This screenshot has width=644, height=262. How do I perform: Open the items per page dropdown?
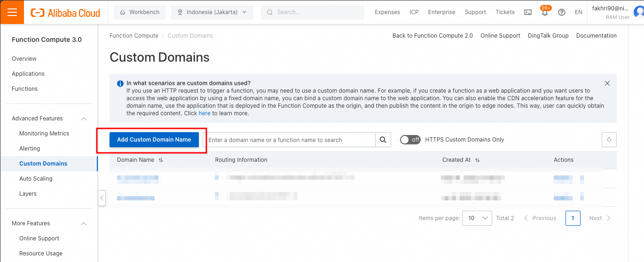point(477,218)
